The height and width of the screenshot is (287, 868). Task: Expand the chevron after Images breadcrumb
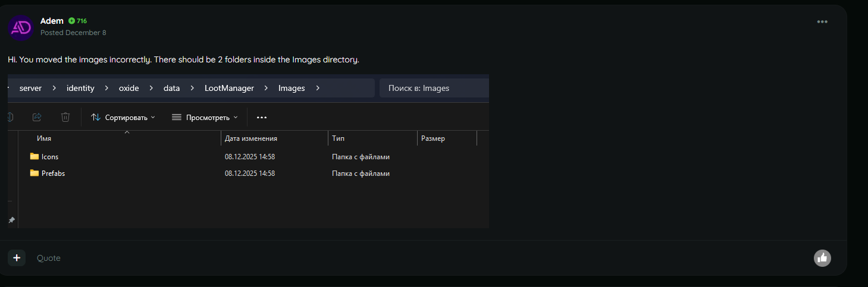[318, 88]
